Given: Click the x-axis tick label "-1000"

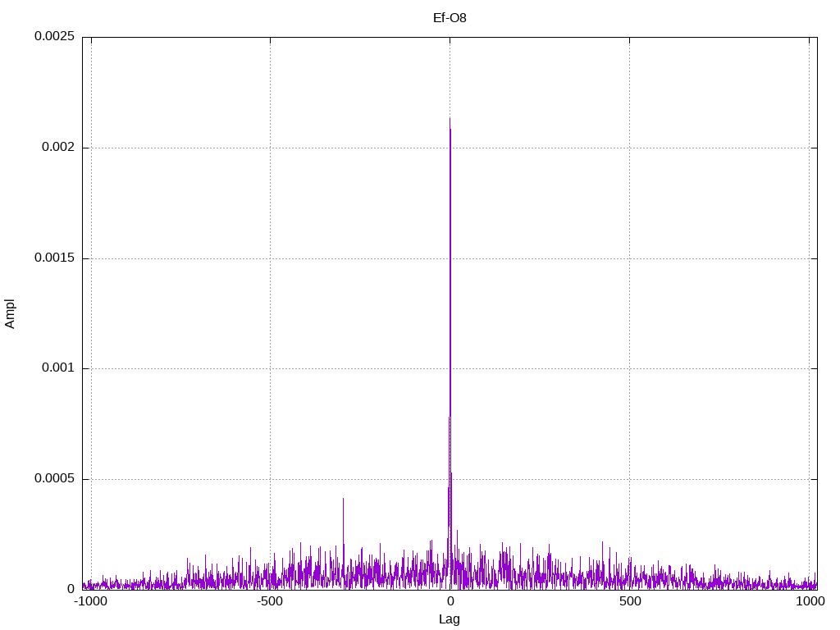Looking at the screenshot, I should 91,601.
